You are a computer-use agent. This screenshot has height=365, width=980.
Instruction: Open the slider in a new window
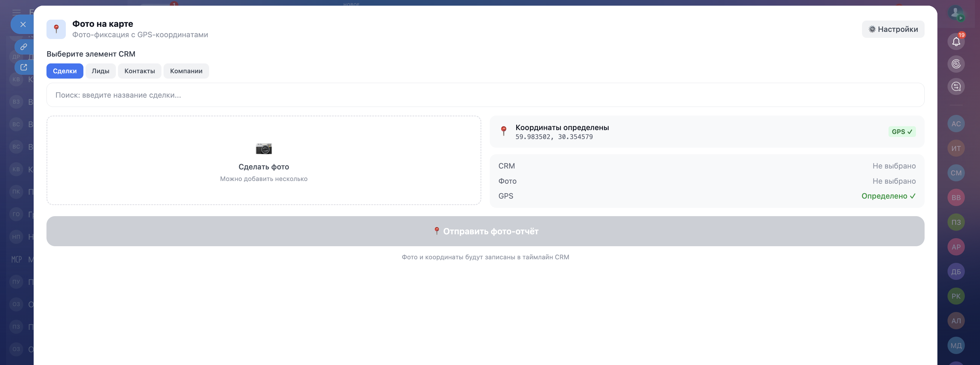[x=24, y=67]
